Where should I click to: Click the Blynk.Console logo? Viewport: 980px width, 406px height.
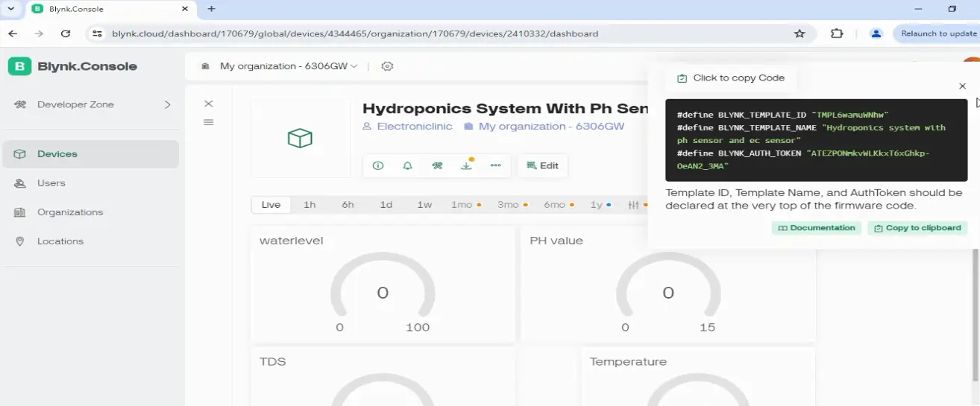73,66
